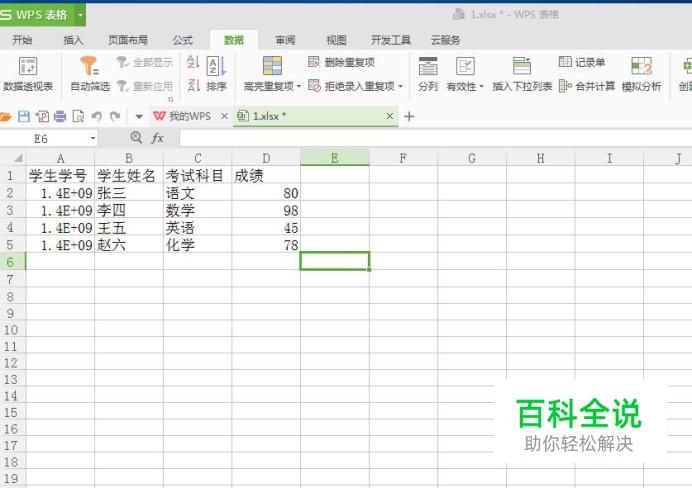The image size is (692, 488).
Task: Select column G header
Action: [472, 158]
